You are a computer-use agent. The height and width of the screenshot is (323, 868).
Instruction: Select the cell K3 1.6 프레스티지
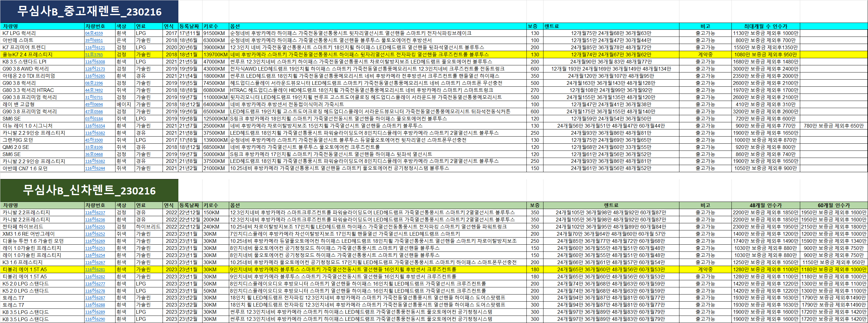tap(42, 262)
